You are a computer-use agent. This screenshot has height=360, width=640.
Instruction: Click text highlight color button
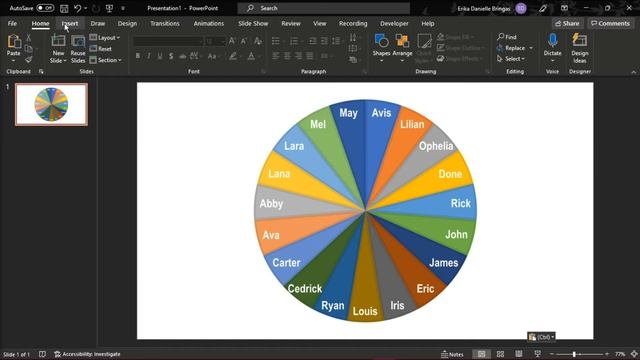tap(233, 56)
